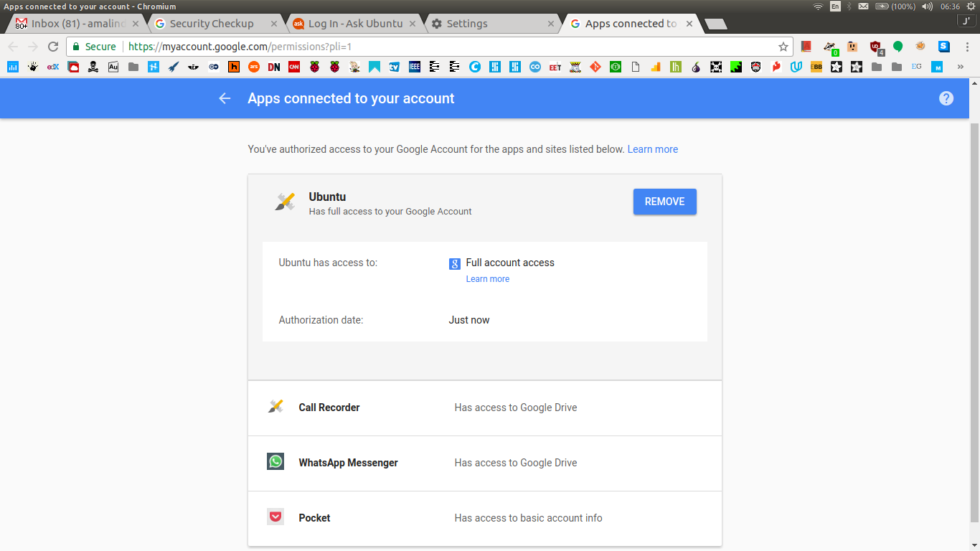
Task: Open the IEEE bookmark icon
Action: (414, 67)
